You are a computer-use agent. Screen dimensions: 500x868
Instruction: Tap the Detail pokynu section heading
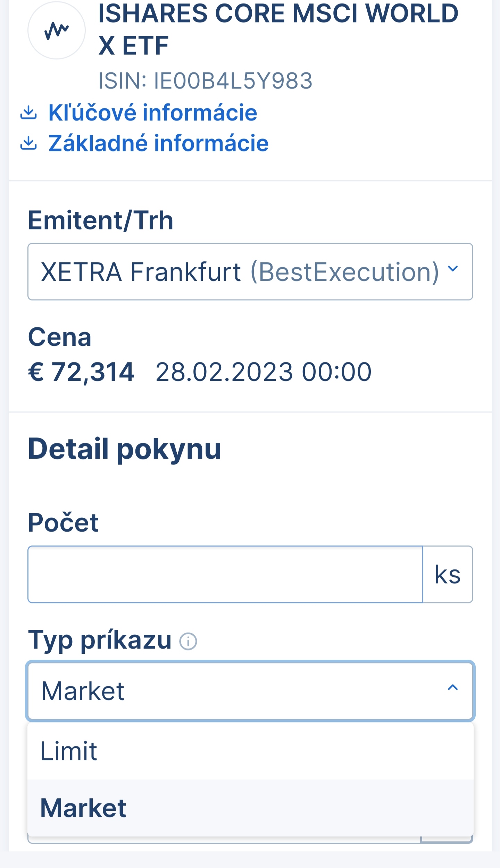click(125, 449)
